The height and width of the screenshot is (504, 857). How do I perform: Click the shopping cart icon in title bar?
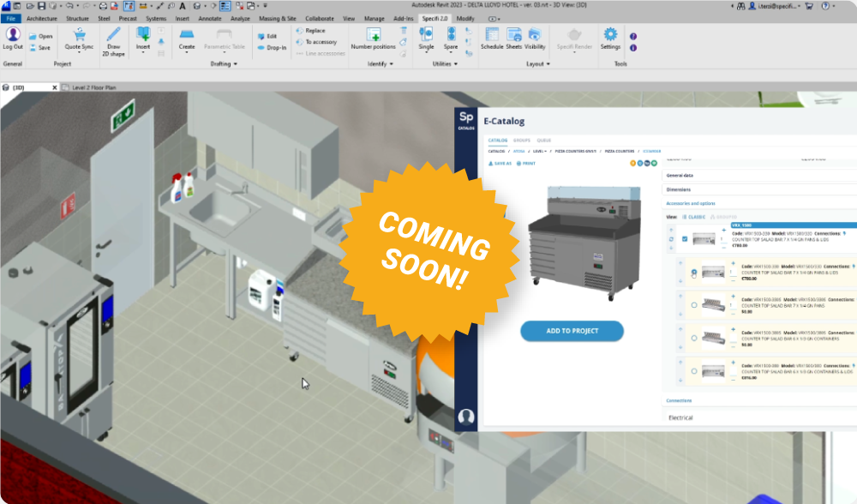(809, 6)
